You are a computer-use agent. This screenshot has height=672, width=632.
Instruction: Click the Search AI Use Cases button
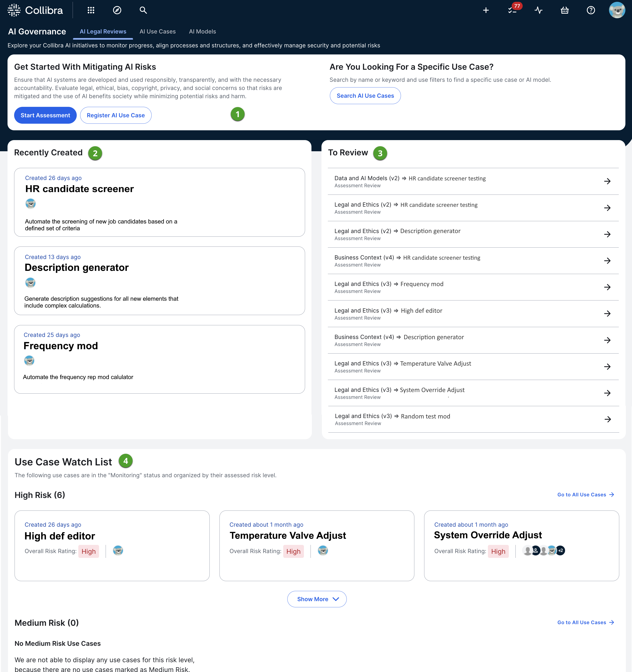[365, 96]
